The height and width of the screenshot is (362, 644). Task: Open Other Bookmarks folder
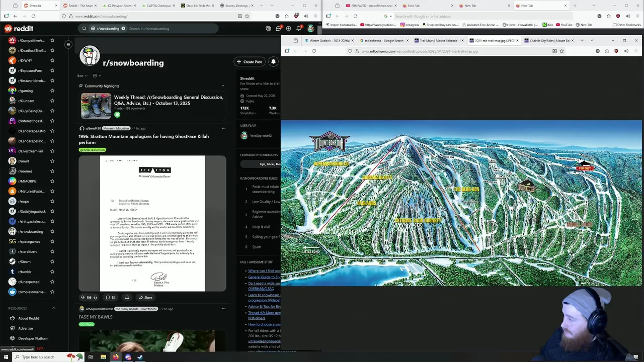point(626,25)
